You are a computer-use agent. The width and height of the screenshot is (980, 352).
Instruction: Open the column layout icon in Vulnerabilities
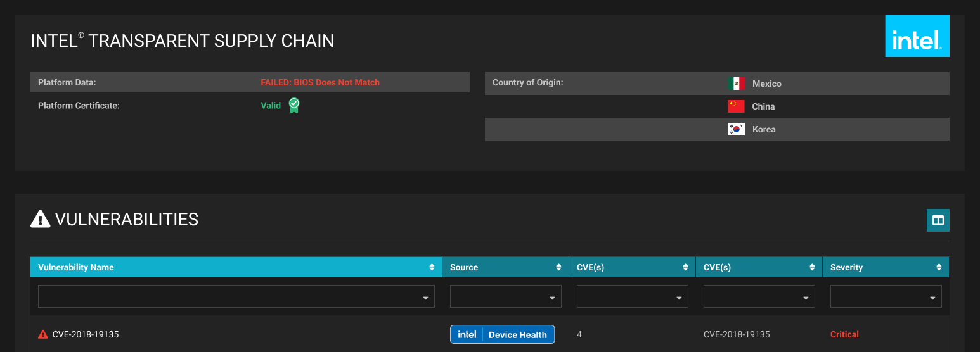pyautogui.click(x=938, y=220)
